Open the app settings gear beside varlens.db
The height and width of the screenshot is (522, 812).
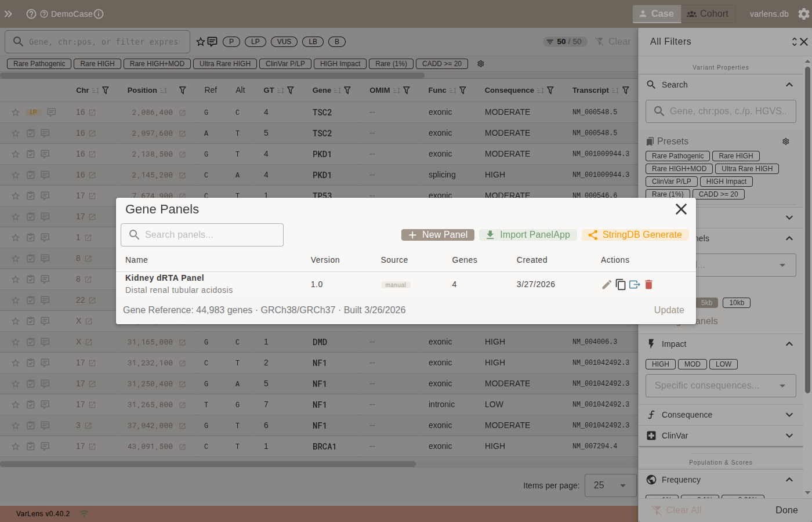pyautogui.click(x=803, y=13)
